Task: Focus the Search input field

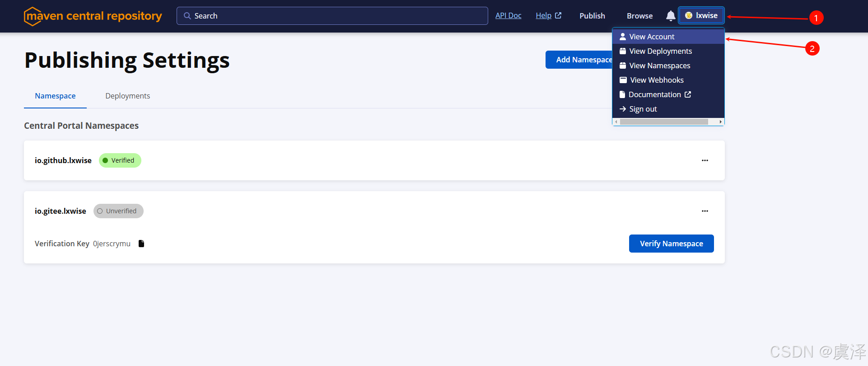Action: pyautogui.click(x=332, y=16)
